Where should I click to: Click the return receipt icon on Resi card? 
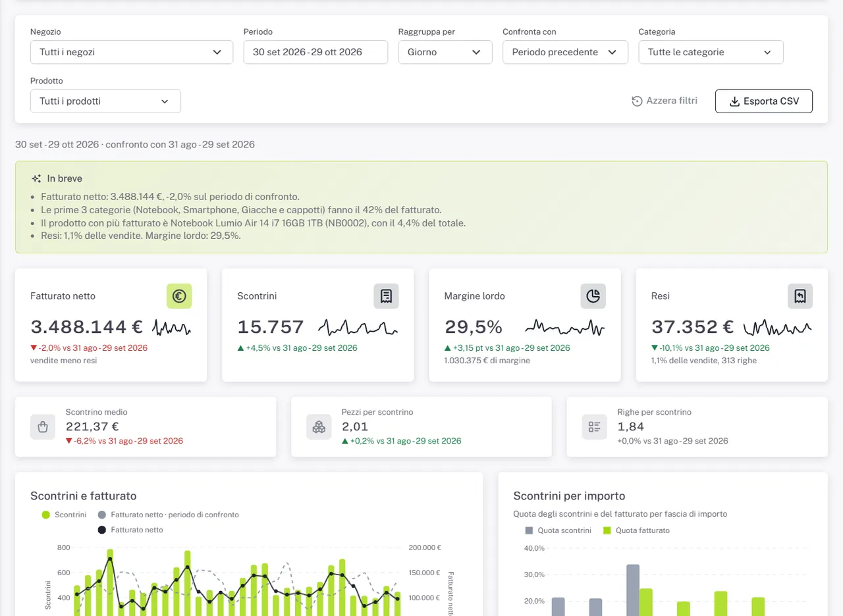point(800,296)
